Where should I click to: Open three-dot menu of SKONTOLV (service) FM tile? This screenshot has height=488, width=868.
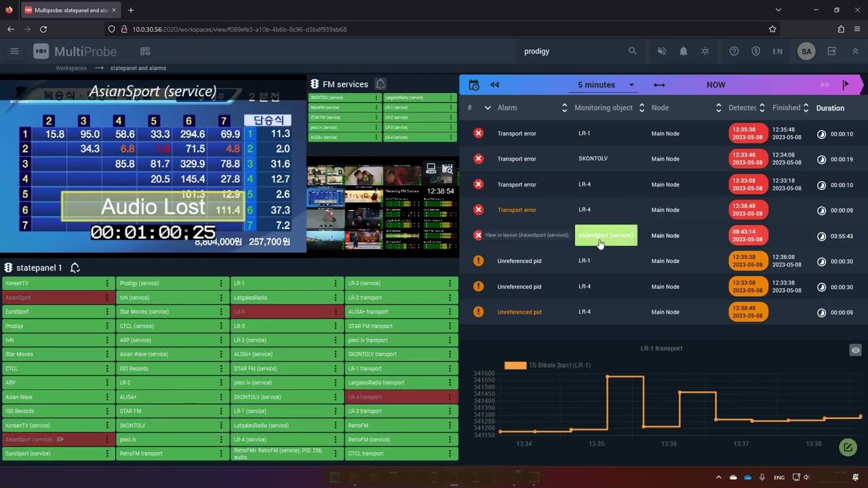pyautogui.click(x=377, y=98)
